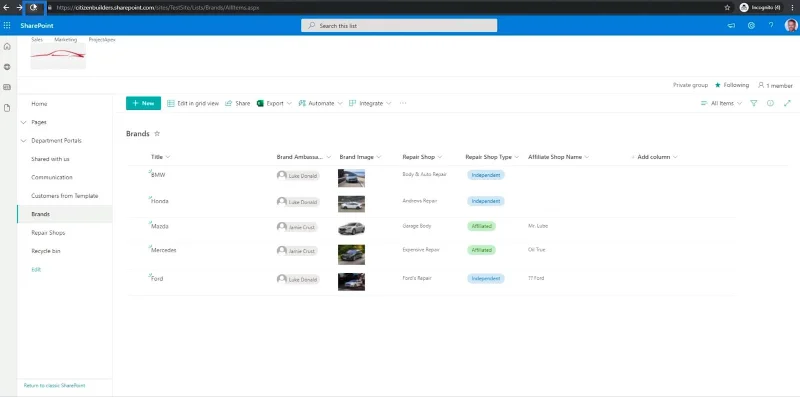Image resolution: width=800 pixels, height=397 pixels.
Task: Add a new column to the list
Action: [654, 157]
